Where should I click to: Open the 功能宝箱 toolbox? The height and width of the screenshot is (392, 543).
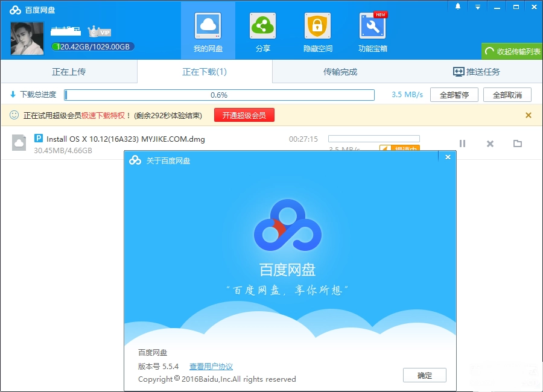click(x=372, y=30)
